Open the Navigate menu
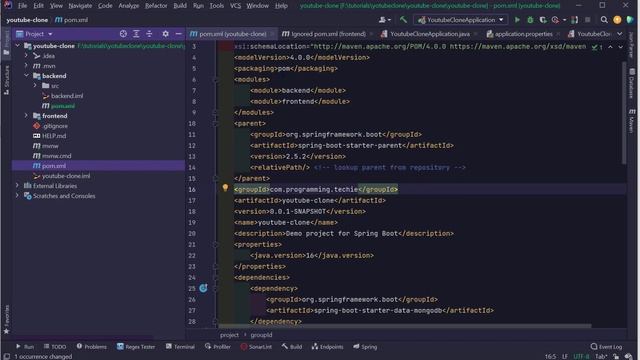The height and width of the screenshot is (360, 640). click(x=80, y=6)
